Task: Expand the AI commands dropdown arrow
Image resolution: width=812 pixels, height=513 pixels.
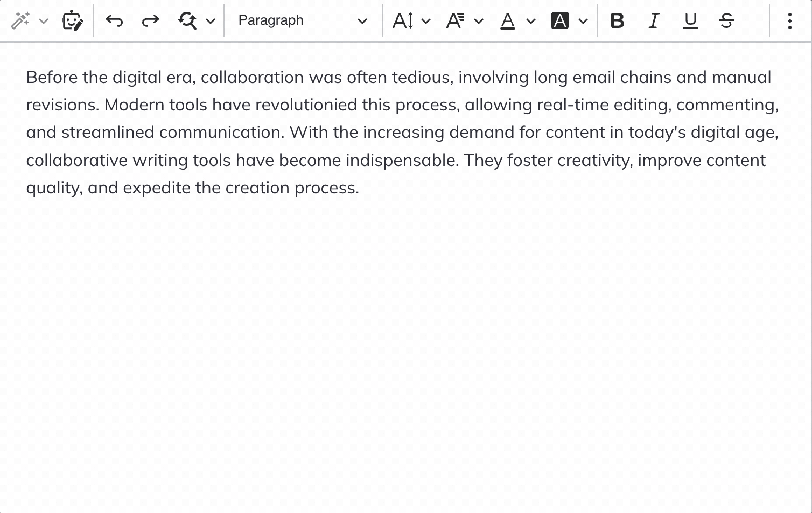Action: [44, 21]
